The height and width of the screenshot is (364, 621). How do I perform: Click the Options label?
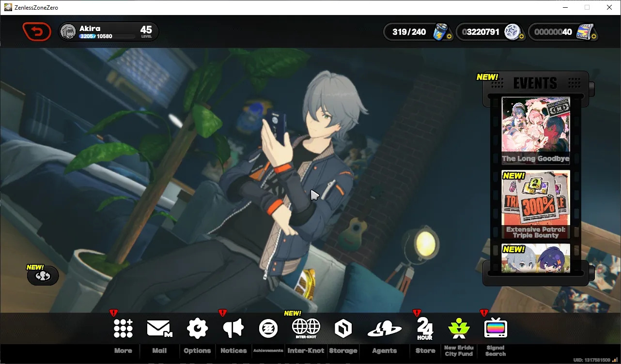tap(197, 351)
